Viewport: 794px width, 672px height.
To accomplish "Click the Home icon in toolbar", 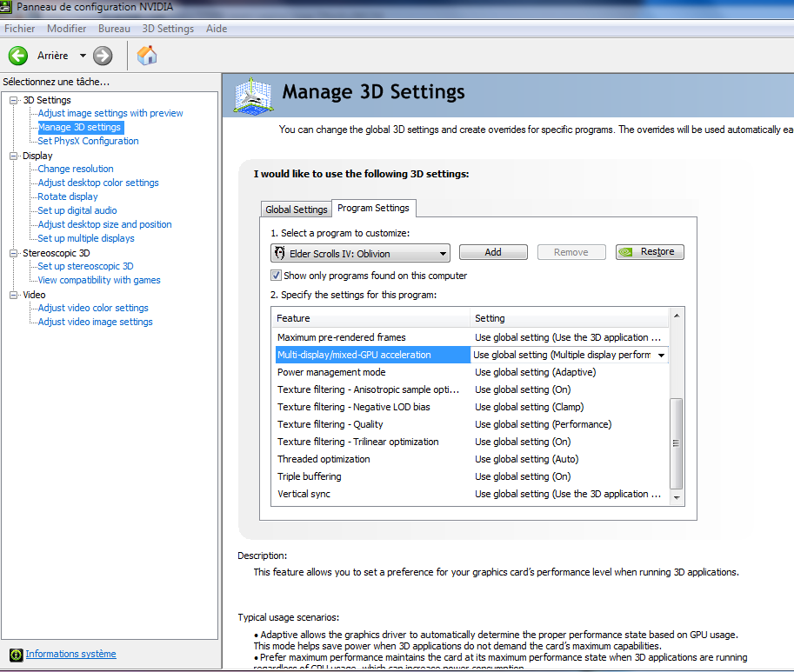I will (x=148, y=56).
